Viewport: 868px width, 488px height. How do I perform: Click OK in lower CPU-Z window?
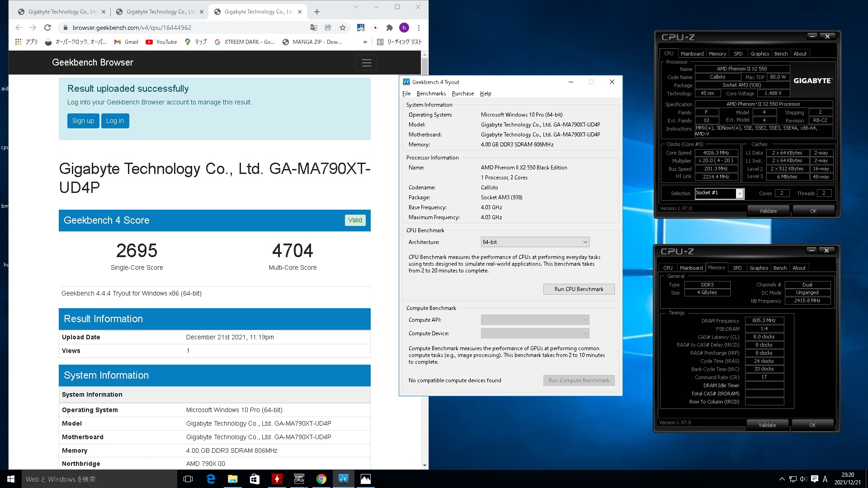point(812,425)
